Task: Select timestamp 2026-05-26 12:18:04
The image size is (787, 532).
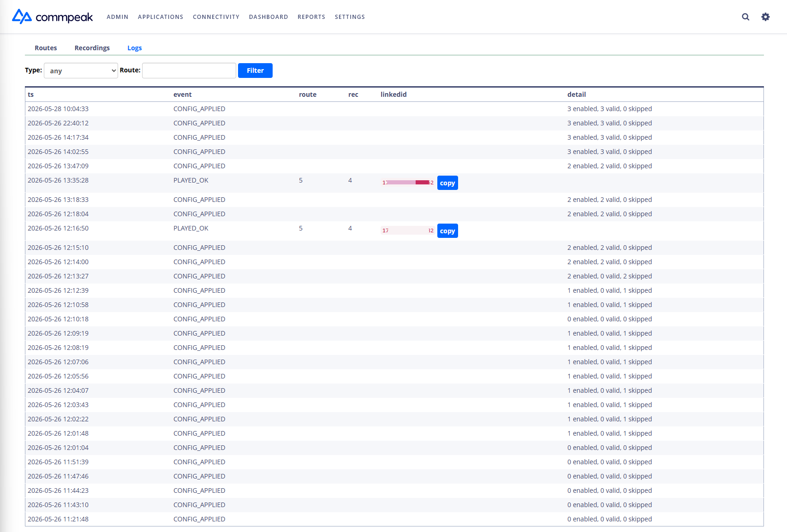Action: tap(58, 214)
